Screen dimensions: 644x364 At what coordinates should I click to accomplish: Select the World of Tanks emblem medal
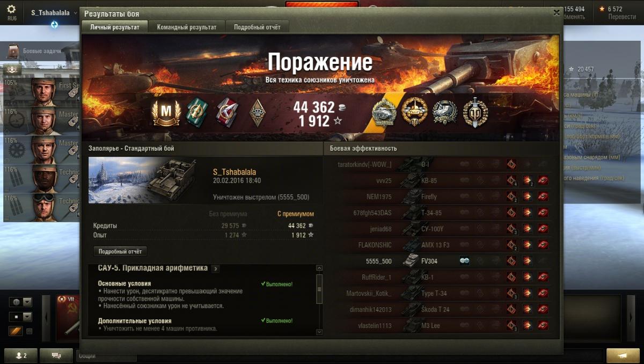pos(475,112)
